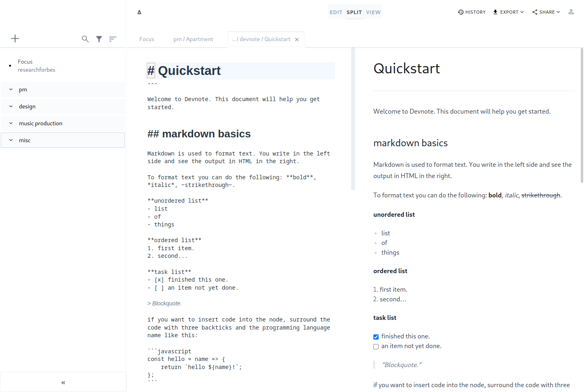Open the Export dropdown
The height and width of the screenshot is (392, 584).
tap(508, 12)
